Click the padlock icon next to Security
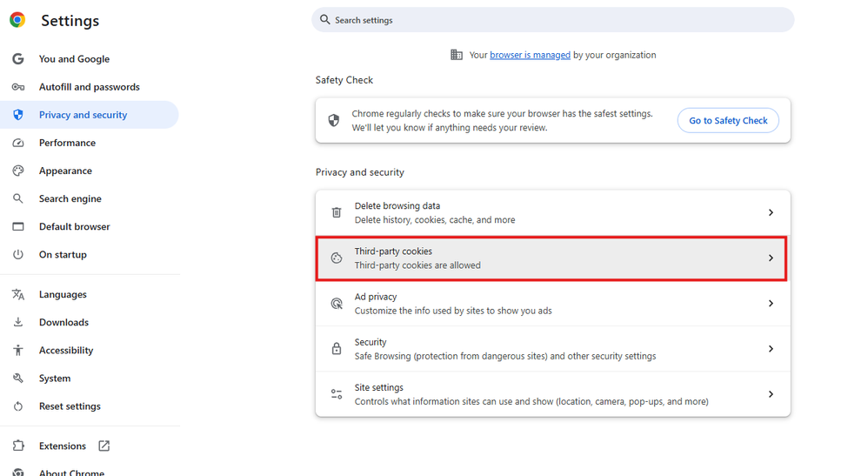The image size is (868, 476). 337,349
